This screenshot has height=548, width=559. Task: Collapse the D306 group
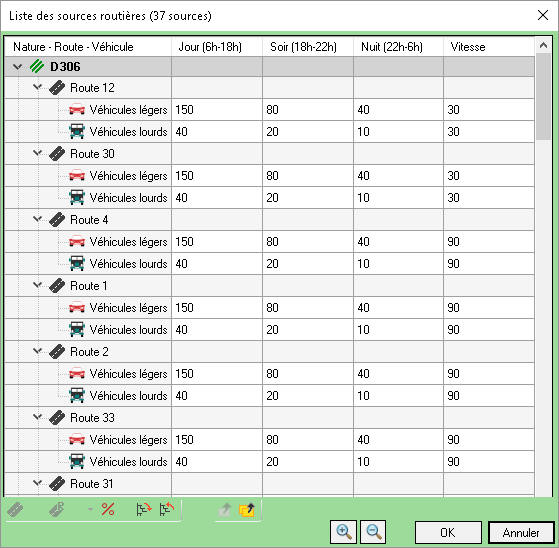click(17, 66)
